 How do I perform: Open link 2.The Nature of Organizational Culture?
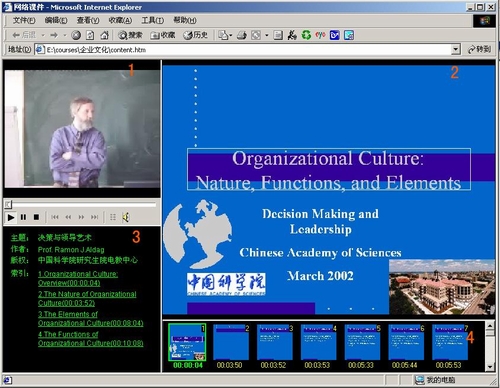pos(87,299)
